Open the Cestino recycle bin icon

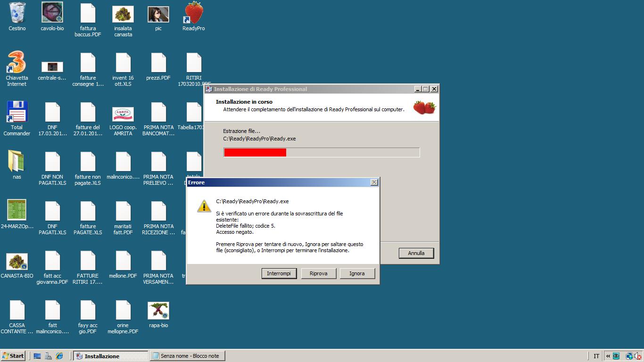pyautogui.click(x=17, y=13)
